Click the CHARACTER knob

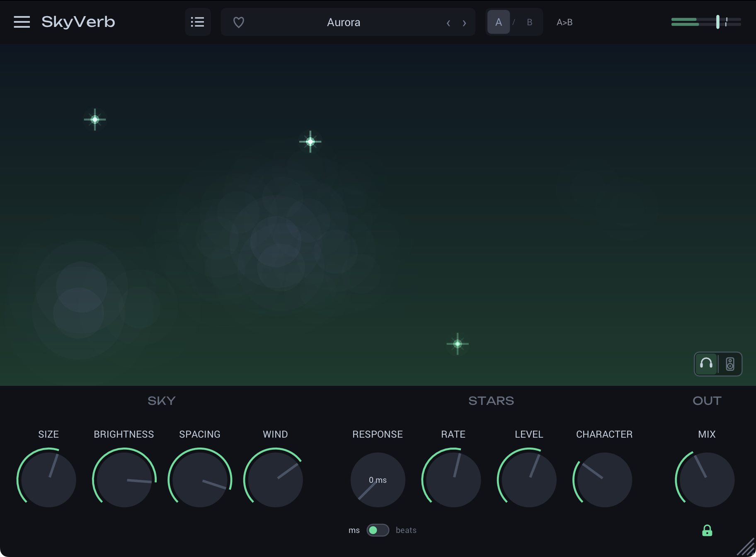pyautogui.click(x=604, y=480)
